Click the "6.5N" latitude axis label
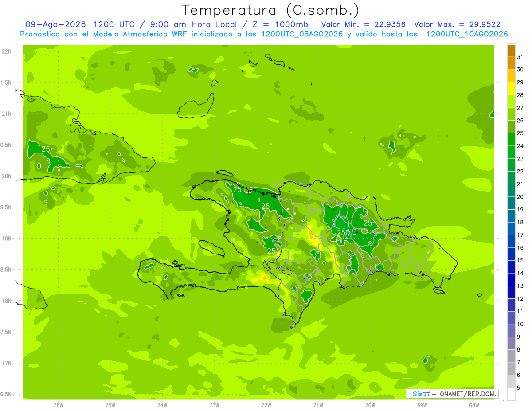The height and width of the screenshot is (411, 532). (7, 395)
